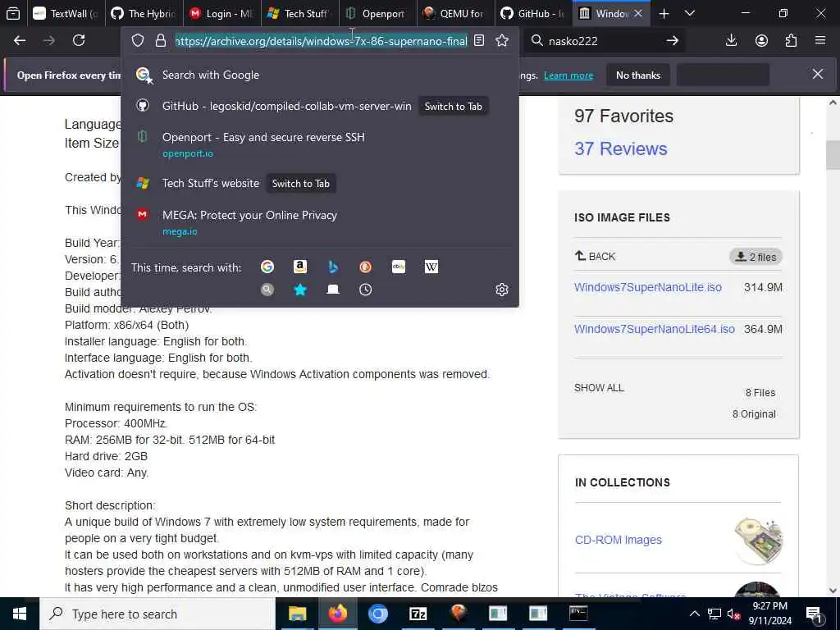This screenshot has width=840, height=630.
Task: Search only in History via clock icon
Action: [365, 290]
